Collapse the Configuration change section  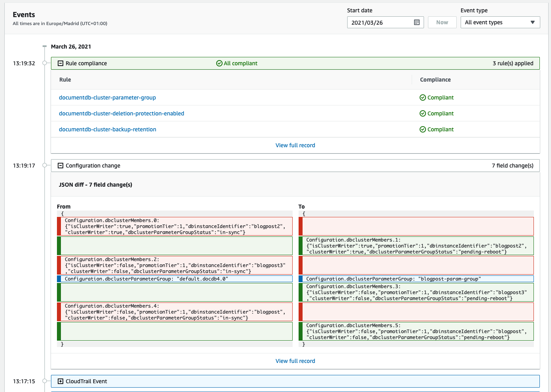tap(61, 166)
